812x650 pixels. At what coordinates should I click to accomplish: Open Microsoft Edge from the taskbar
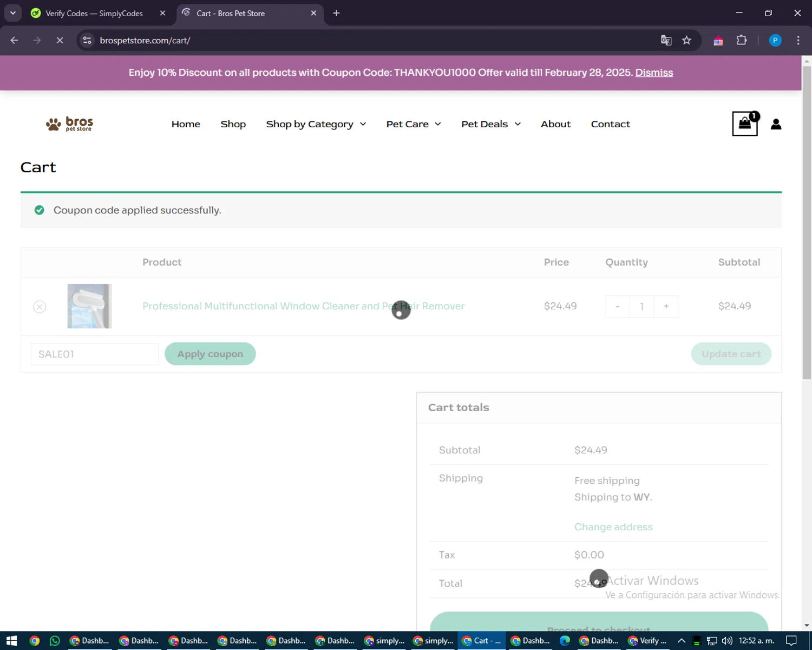click(x=565, y=641)
